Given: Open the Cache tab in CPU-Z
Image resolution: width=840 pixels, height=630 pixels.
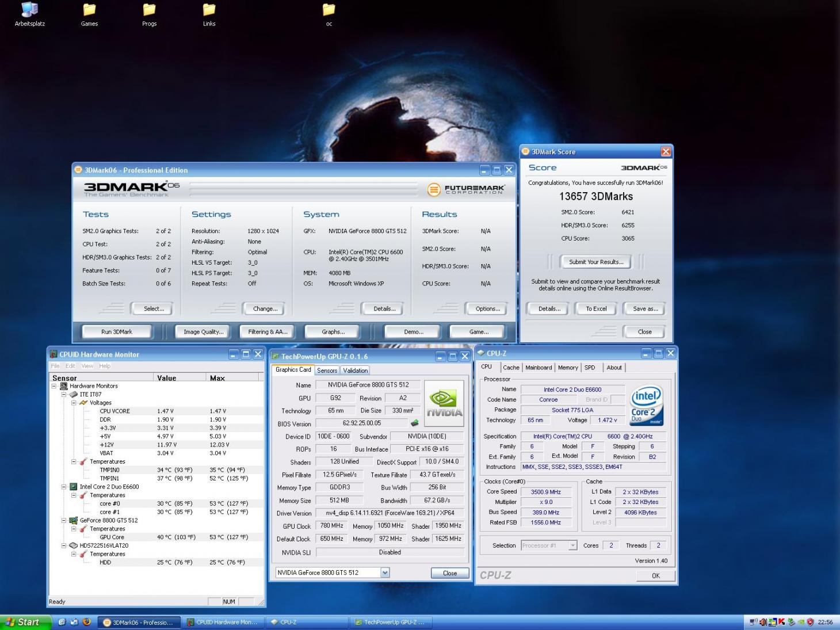Looking at the screenshot, I should click(x=511, y=368).
